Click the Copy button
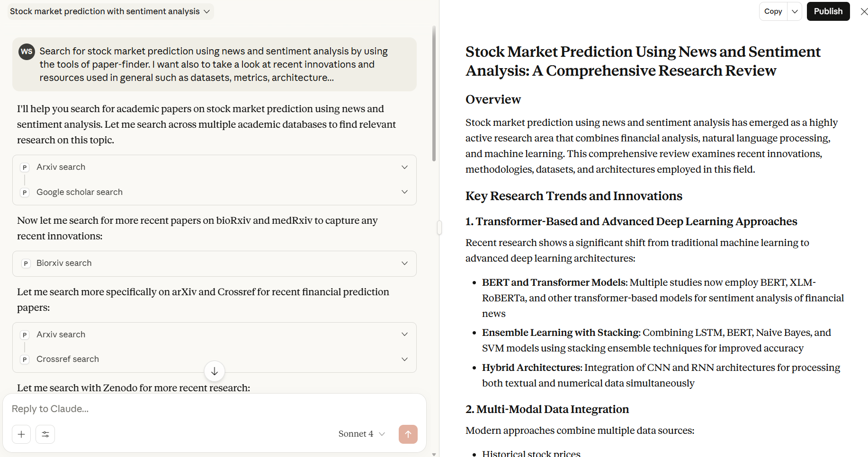 click(x=773, y=11)
